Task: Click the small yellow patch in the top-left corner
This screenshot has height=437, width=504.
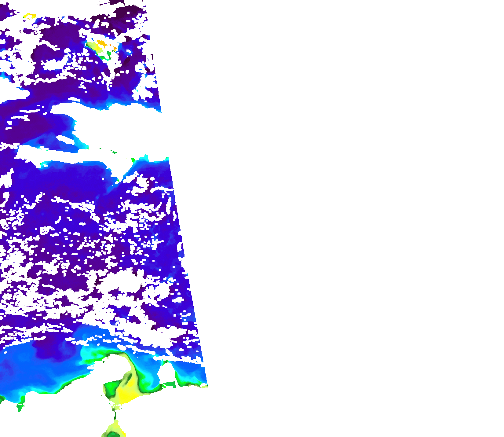Action: [30, 15]
